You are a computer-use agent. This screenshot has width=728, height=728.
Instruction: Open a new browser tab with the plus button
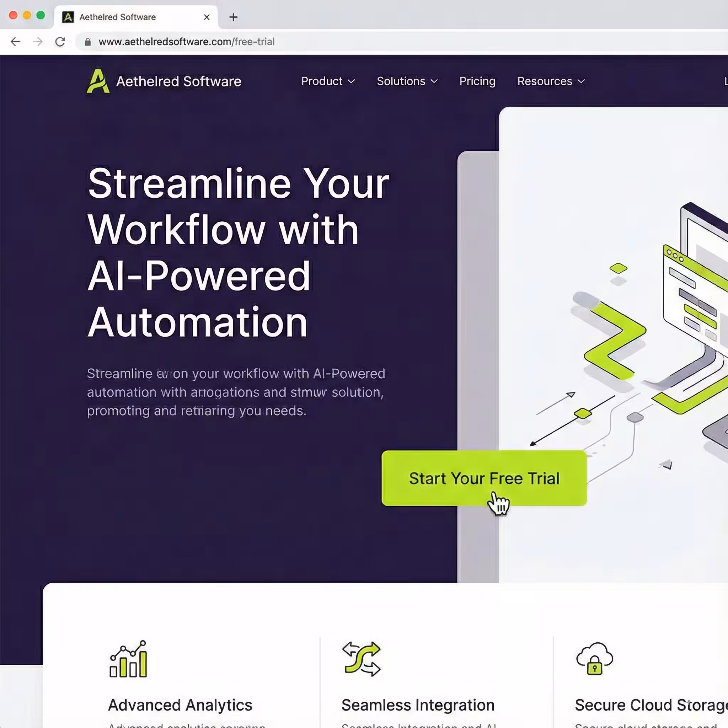tap(234, 17)
